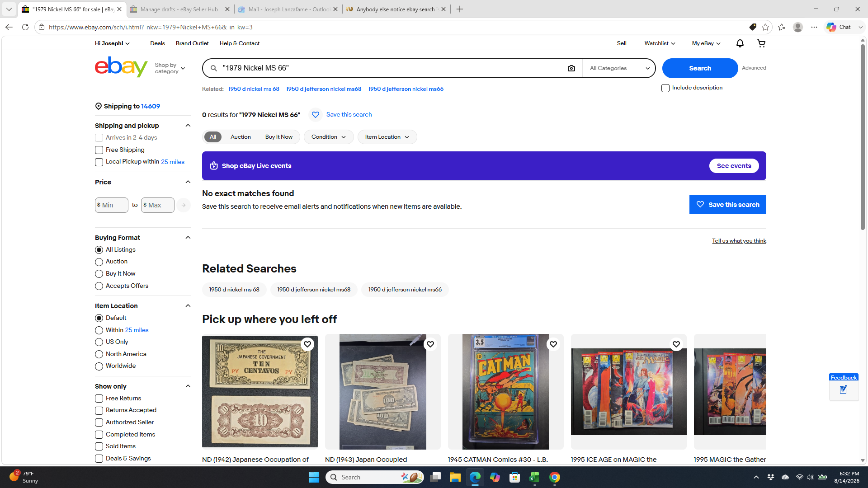Open the shopping price tag icon in address bar
This screenshot has height=488, width=868.
click(x=753, y=27)
